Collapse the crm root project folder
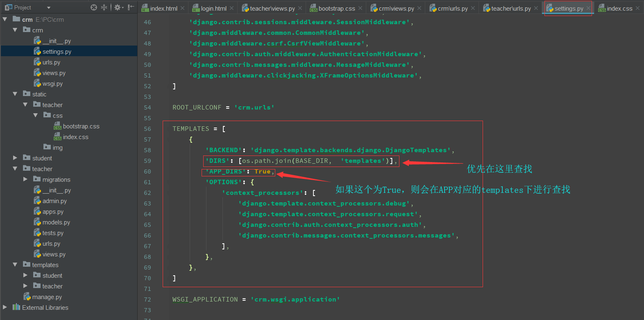This screenshot has width=644, height=320. click(x=5, y=19)
